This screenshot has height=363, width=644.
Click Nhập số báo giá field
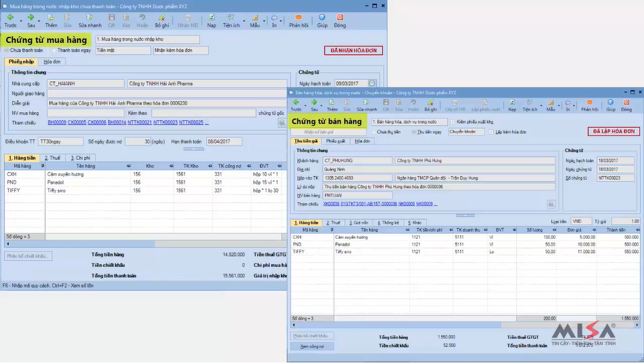[329, 132]
